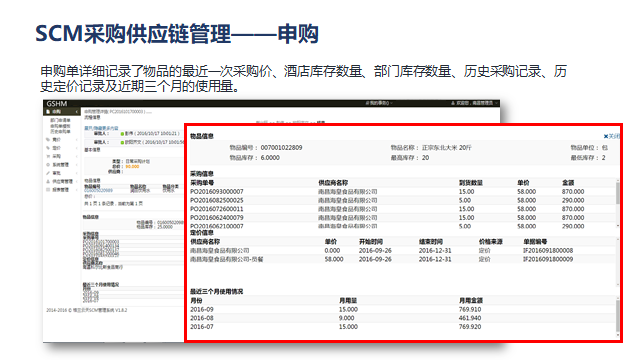Click the 申购 document icon in sidebar header
Viewport: 640px width, 360px height.
48,111
